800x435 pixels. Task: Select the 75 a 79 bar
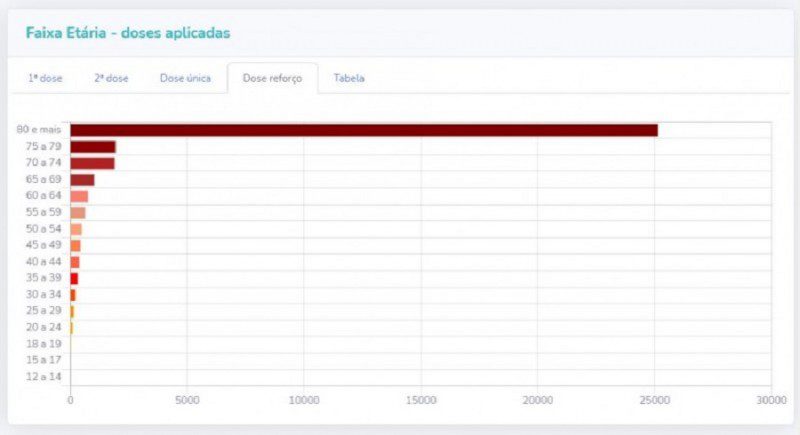pyautogui.click(x=92, y=147)
